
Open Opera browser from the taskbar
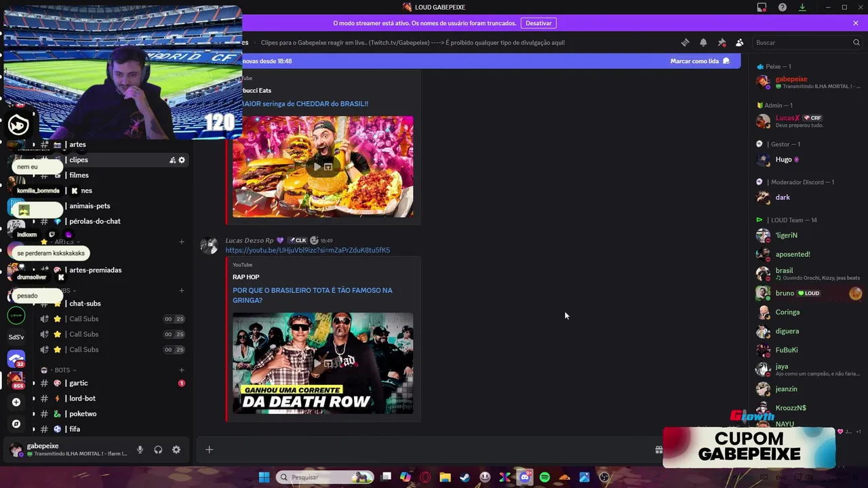coord(425,477)
